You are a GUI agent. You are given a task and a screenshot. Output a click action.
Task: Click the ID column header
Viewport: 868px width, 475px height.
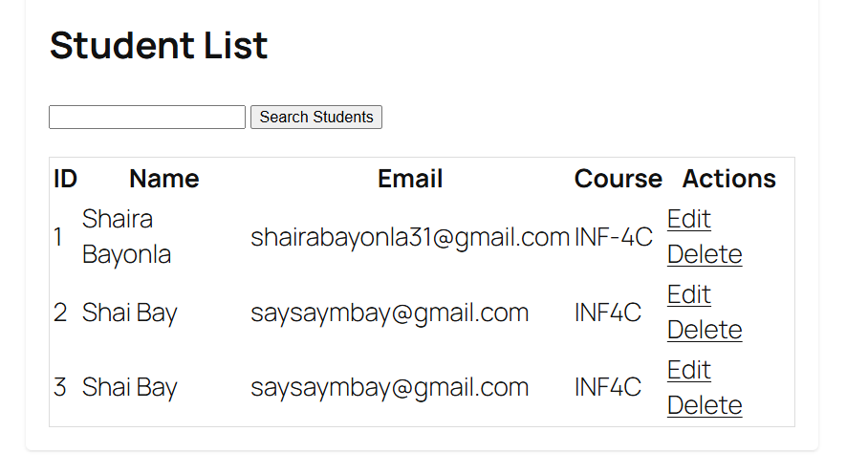65,179
